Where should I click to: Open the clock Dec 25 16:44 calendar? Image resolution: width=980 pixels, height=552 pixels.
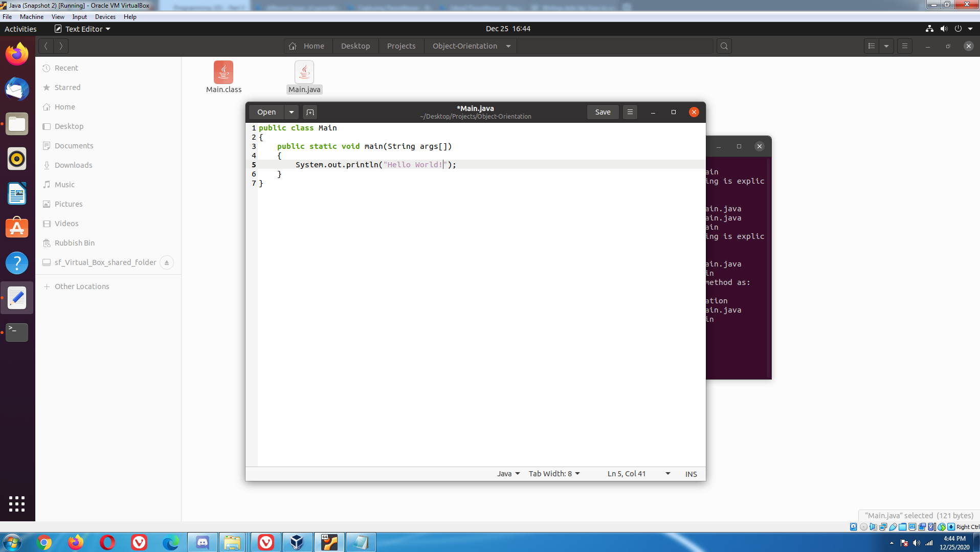[508, 29]
